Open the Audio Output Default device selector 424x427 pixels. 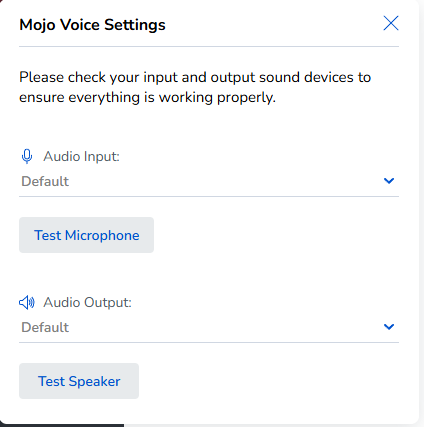point(209,327)
